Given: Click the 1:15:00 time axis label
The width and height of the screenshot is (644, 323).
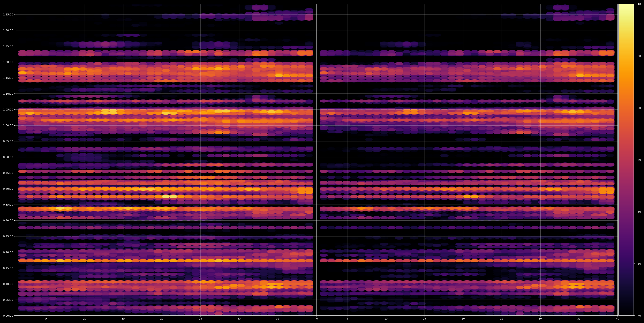Looking at the screenshot, I should (8, 78).
